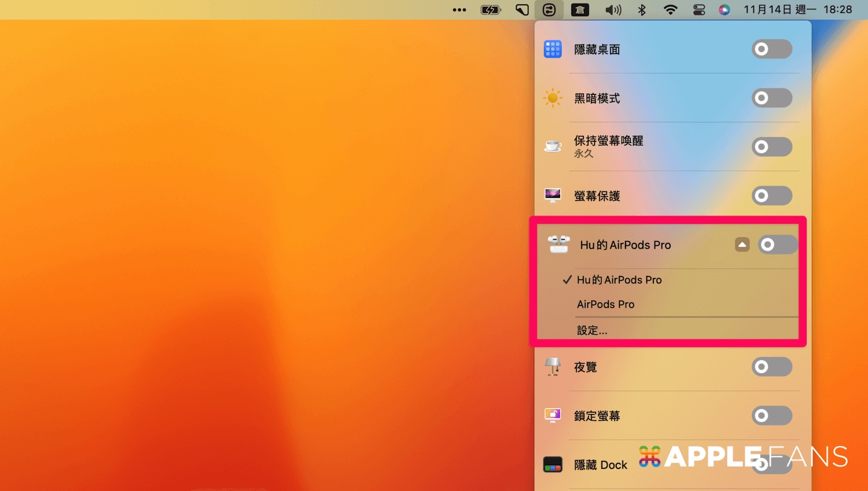This screenshot has width=868, height=491.
Task: Open the Control Center menu bar item
Action: [698, 9]
